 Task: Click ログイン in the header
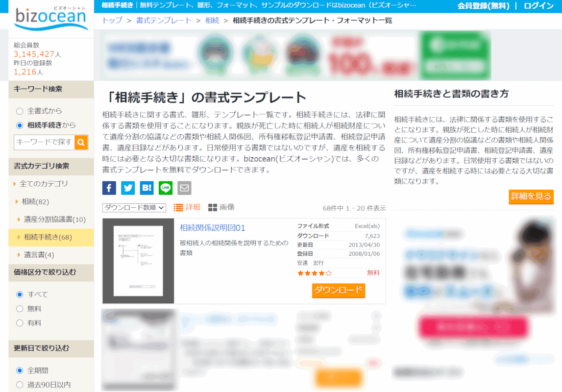[538, 6]
